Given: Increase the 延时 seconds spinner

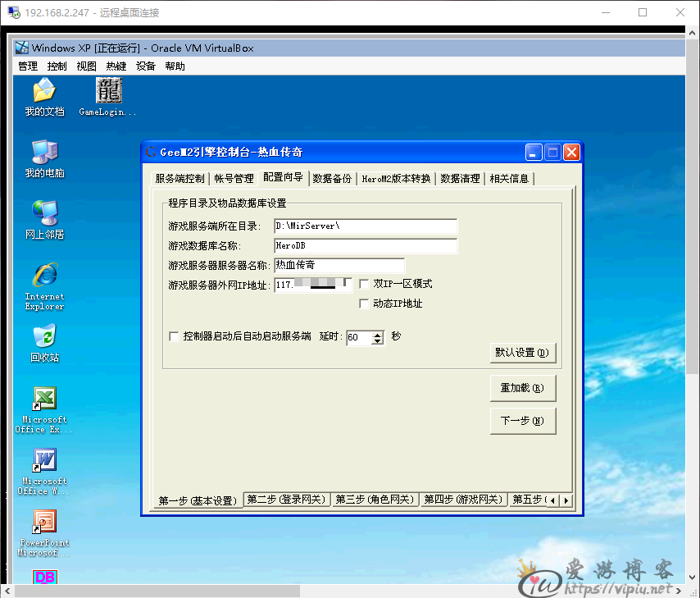Looking at the screenshot, I should (x=378, y=335).
